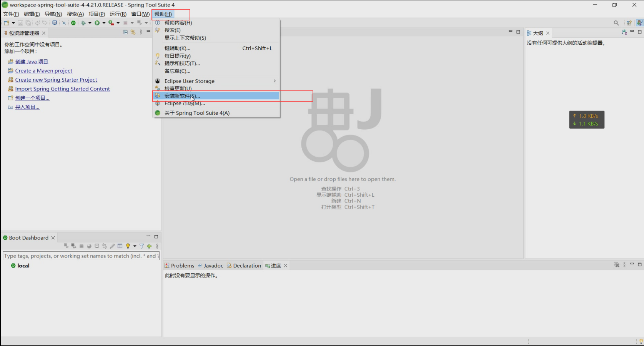644x346 pixels.
Task: Select 关于 Spring Tool Suite 4(A)
Action: 216,113
